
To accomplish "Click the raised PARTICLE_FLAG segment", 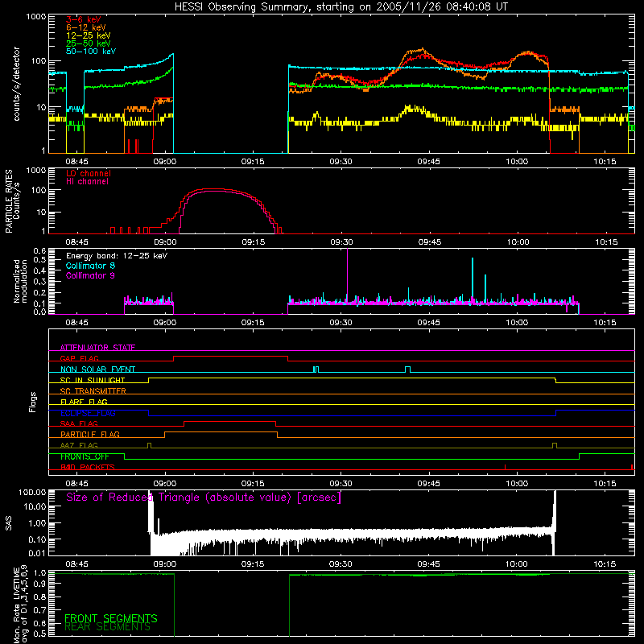I will pos(221,432).
